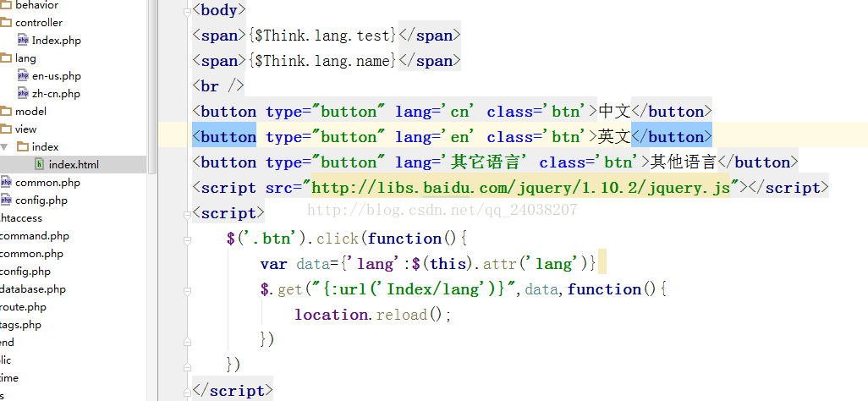Screen dimensions: 868x401
Task: Click the 其他语言 button label text
Action: pos(684,162)
